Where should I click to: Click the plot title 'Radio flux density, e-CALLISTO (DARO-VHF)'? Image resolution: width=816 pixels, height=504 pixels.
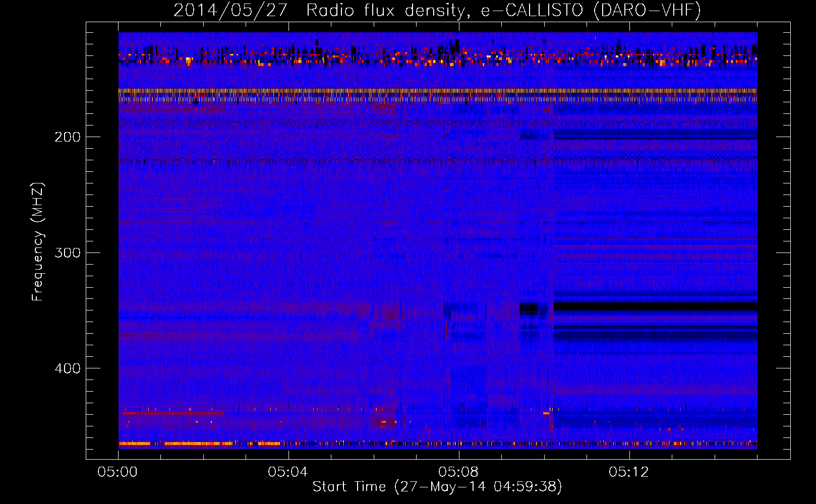click(x=503, y=10)
